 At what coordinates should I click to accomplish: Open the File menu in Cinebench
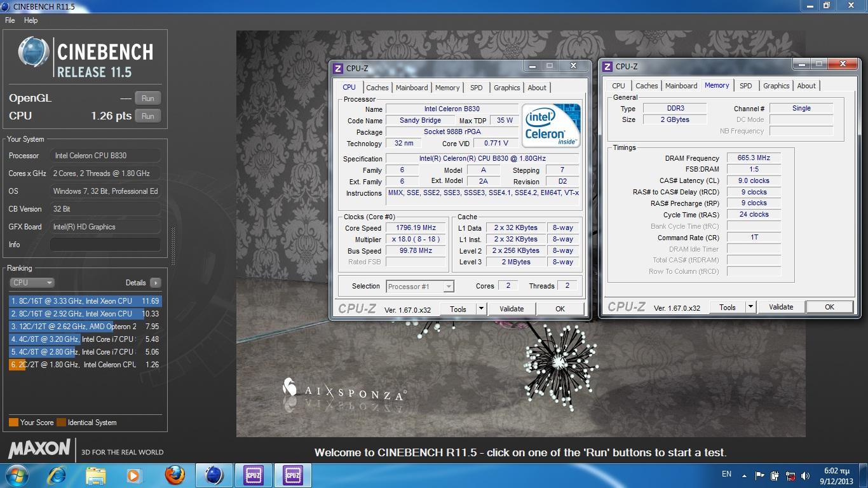tap(10, 20)
